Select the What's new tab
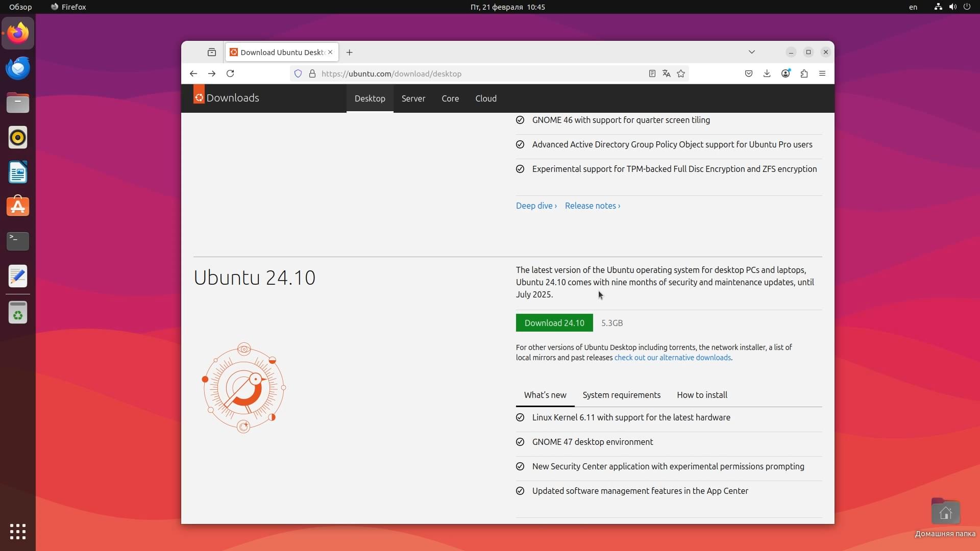This screenshot has height=551, width=980. coord(545,395)
